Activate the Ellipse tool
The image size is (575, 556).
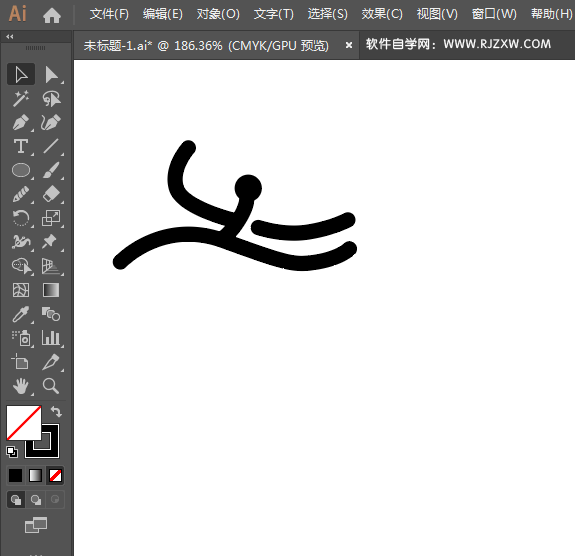tap(21, 170)
